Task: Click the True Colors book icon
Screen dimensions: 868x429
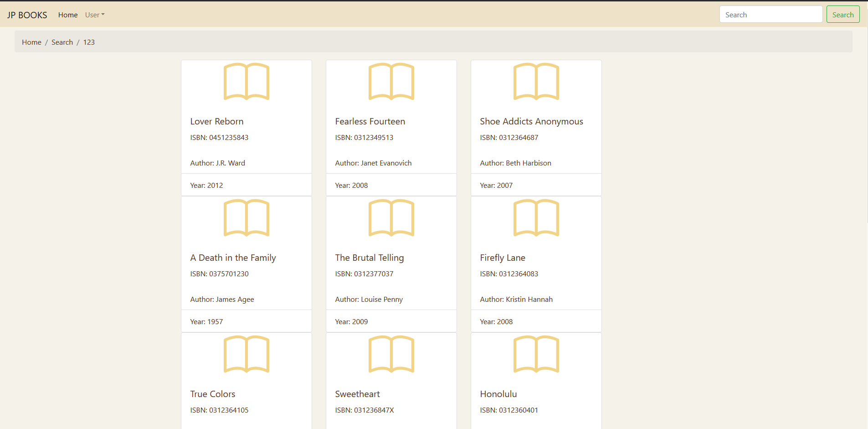Action: [247, 354]
